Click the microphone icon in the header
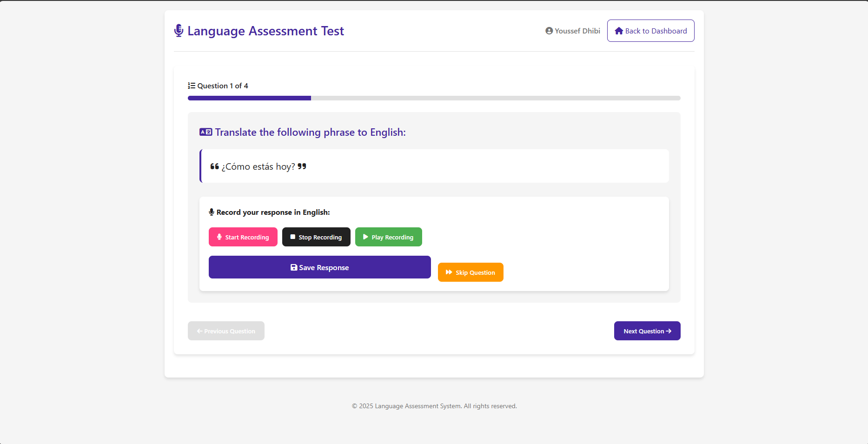Screen dimensions: 868x444 pos(178,31)
